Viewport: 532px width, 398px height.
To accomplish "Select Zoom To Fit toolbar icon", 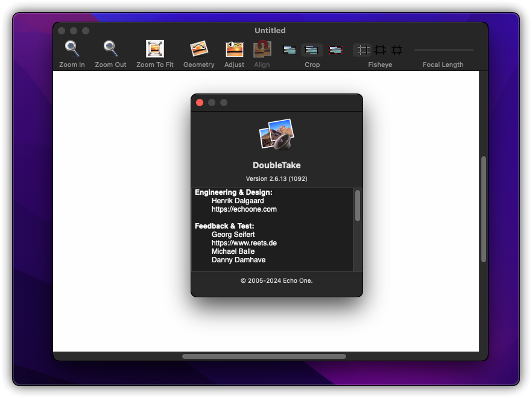I will click(154, 49).
